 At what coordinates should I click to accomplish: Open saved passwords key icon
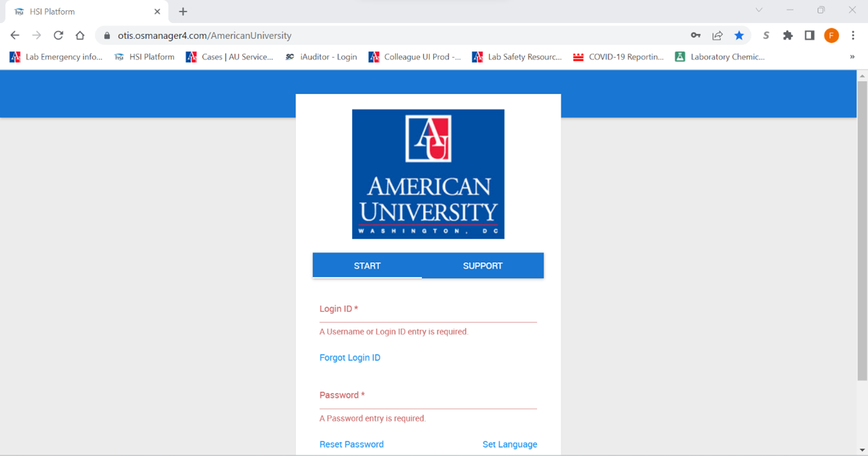(696, 35)
